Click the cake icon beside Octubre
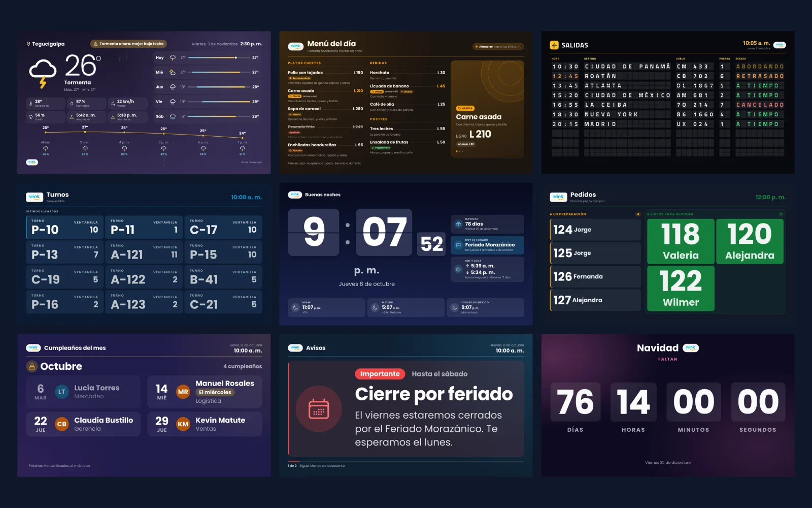Image resolution: width=812 pixels, height=508 pixels. 32,366
